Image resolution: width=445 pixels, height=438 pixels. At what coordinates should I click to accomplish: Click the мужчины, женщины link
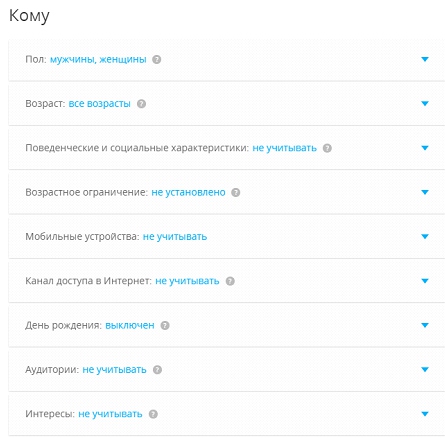click(x=98, y=60)
